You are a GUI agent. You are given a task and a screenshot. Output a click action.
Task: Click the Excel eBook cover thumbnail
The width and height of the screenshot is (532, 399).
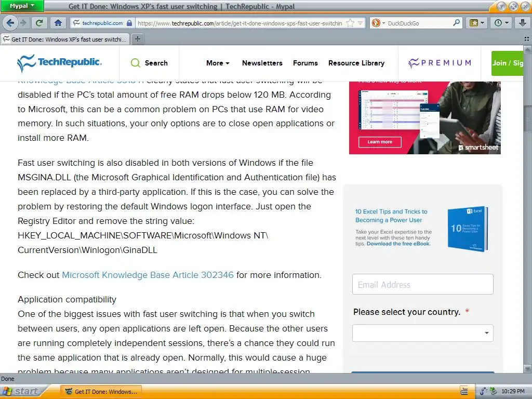point(468,229)
